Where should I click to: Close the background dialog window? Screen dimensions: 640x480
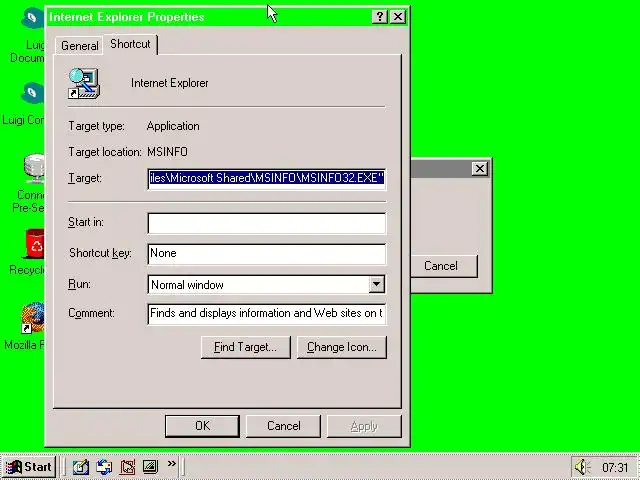click(480, 169)
